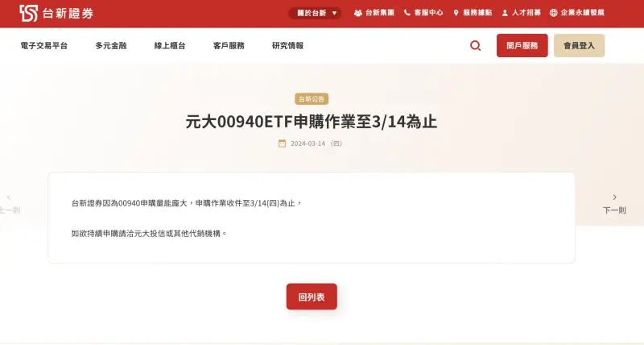The image size is (644, 345).
Task: Click the 企業永續發展 globe icon
Action: click(x=554, y=13)
